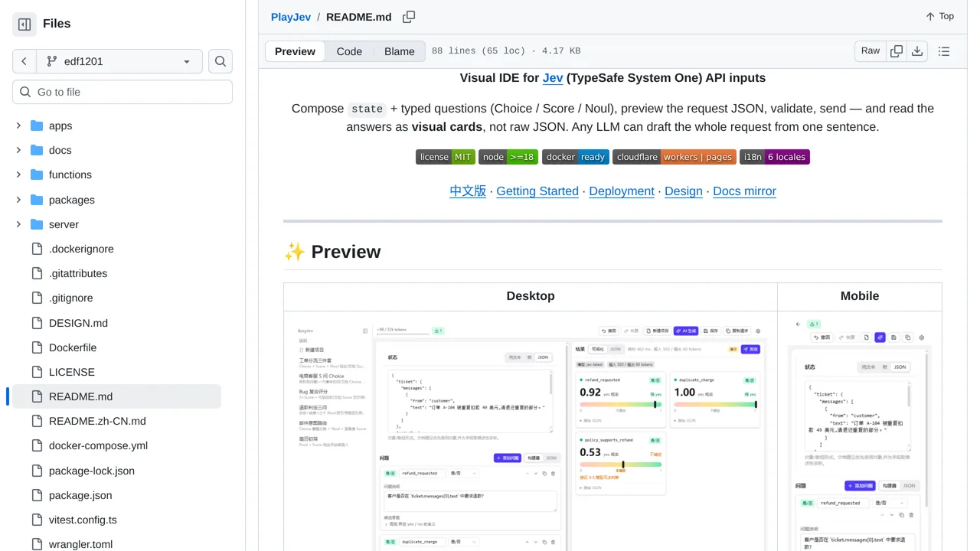Click the back arrow beside the branch selector
Viewport: 980px width, 551px height.
24,61
